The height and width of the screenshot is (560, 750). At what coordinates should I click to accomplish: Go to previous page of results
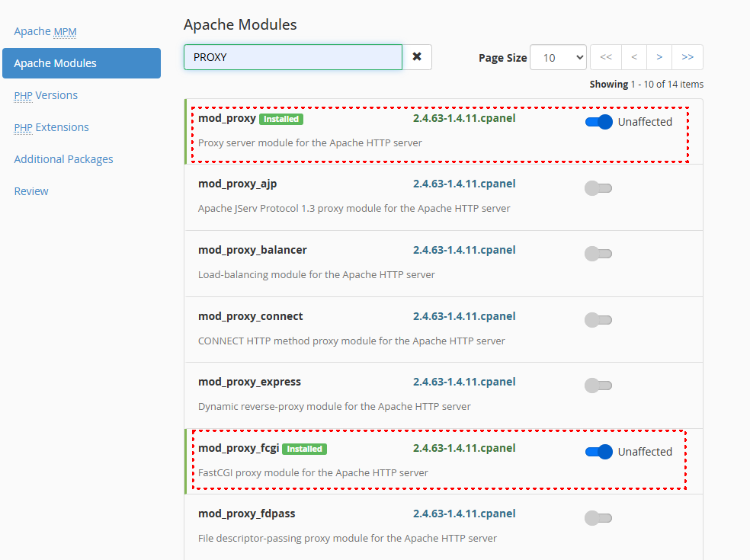tap(634, 57)
